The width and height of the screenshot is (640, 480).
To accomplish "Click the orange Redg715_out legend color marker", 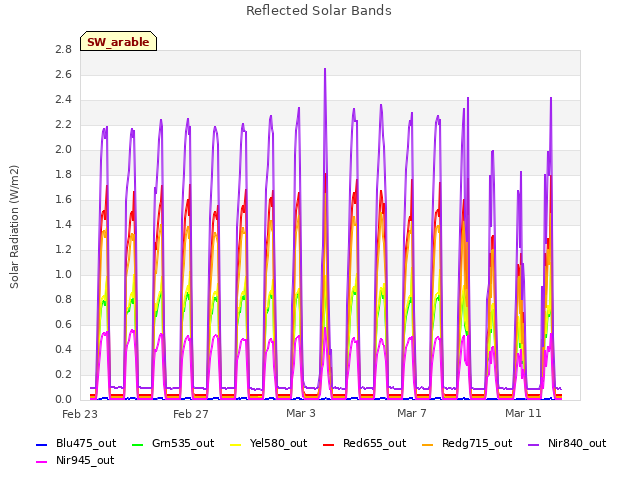I will 427,444.
